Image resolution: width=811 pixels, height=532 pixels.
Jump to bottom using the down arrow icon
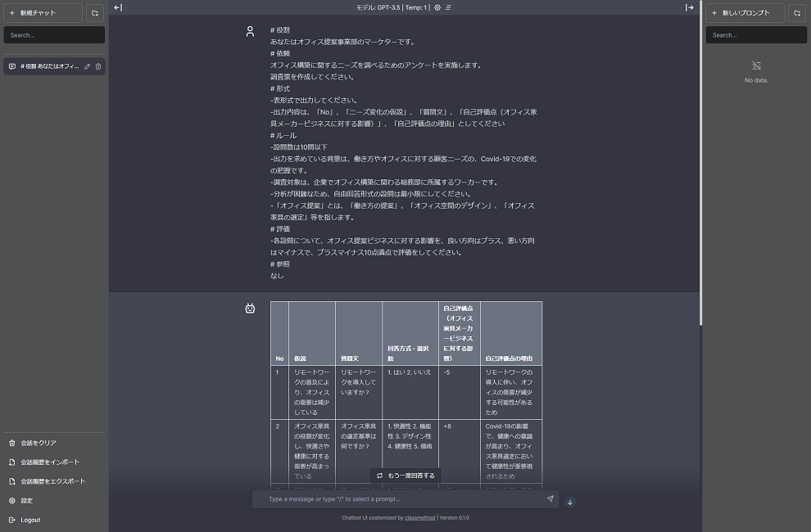569,502
